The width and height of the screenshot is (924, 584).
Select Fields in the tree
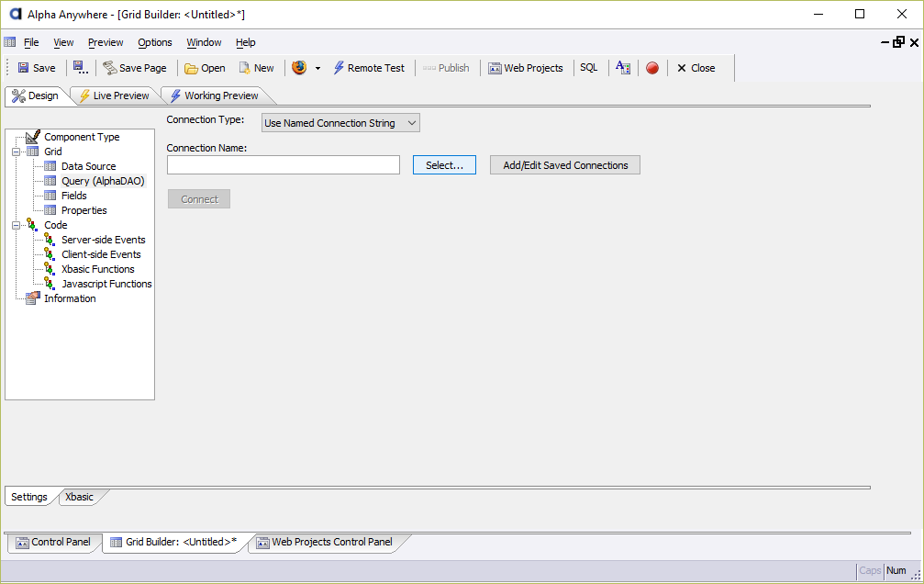pyautogui.click(x=74, y=196)
